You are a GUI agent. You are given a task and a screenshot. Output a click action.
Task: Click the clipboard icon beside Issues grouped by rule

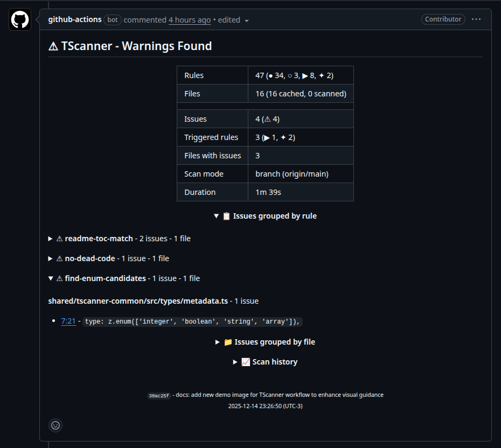point(226,215)
